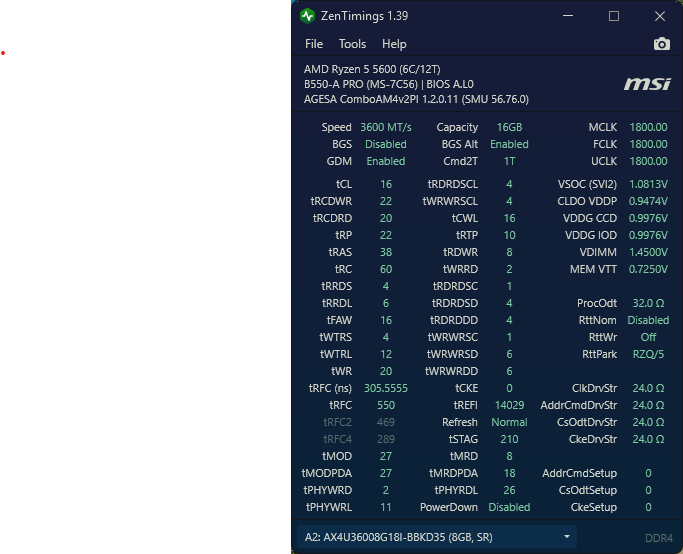Click the RttWr Off value
The image size is (683, 554).
pyautogui.click(x=648, y=337)
